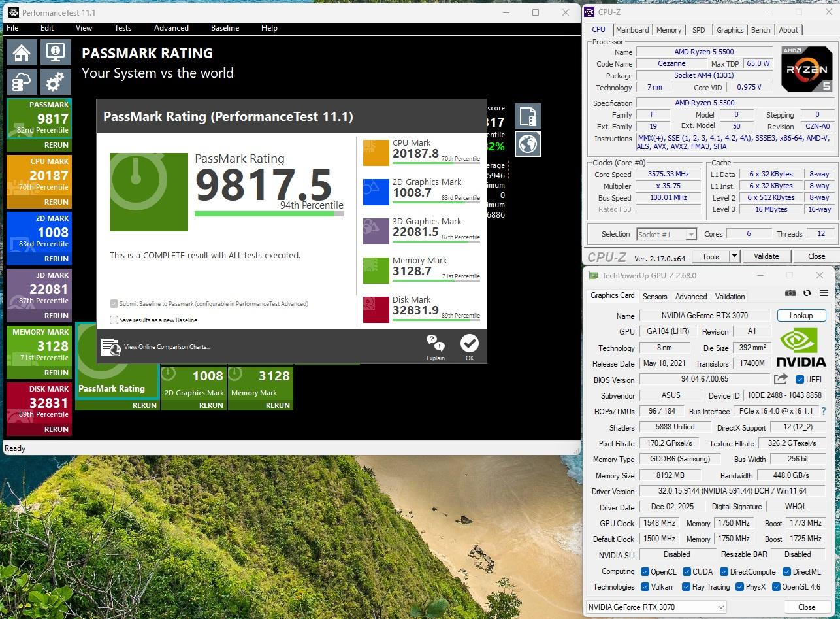Toggle the CUDA checkbox in GPU-Z
The height and width of the screenshot is (619, 840).
pos(687,572)
